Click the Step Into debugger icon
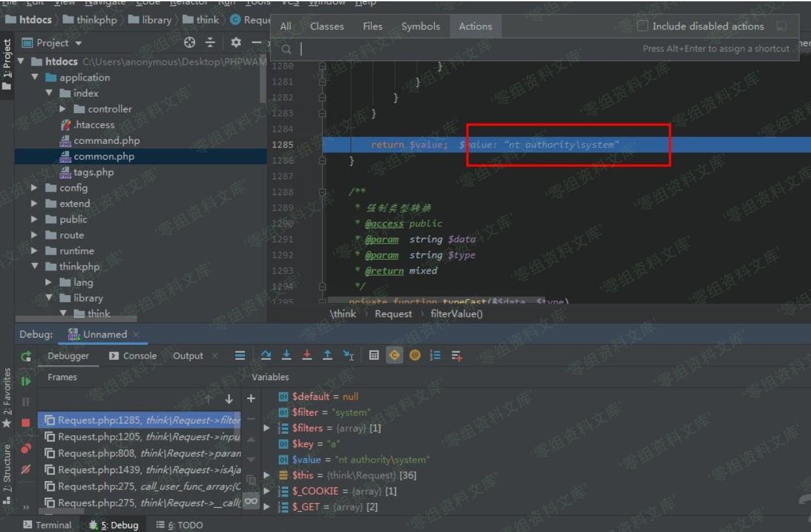The width and height of the screenshot is (811, 532). (287, 355)
